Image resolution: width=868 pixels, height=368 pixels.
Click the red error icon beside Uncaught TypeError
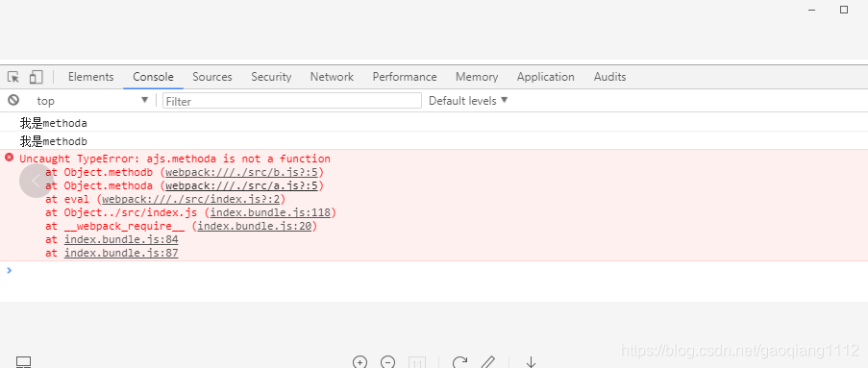pyautogui.click(x=9, y=158)
